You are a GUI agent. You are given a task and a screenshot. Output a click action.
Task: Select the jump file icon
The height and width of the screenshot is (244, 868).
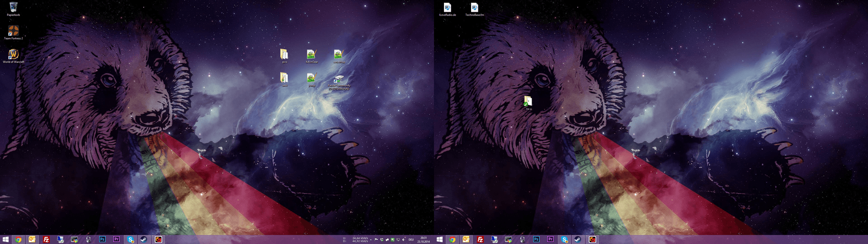tap(311, 78)
